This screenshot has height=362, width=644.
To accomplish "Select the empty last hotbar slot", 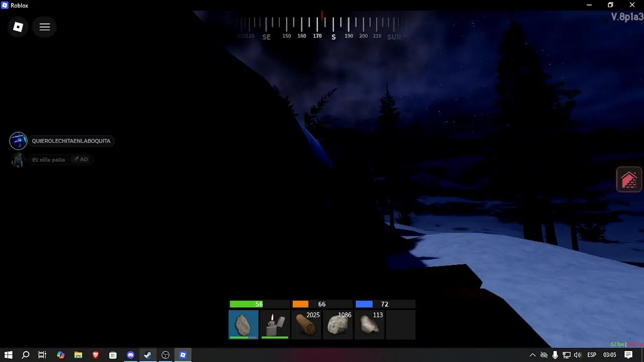I will [400, 324].
